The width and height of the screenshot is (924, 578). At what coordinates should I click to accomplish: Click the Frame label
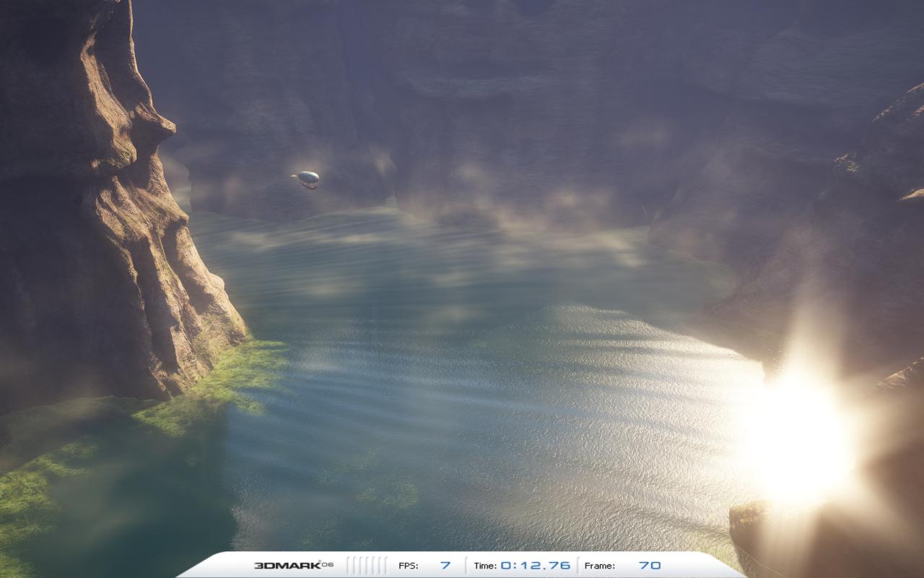(x=600, y=566)
